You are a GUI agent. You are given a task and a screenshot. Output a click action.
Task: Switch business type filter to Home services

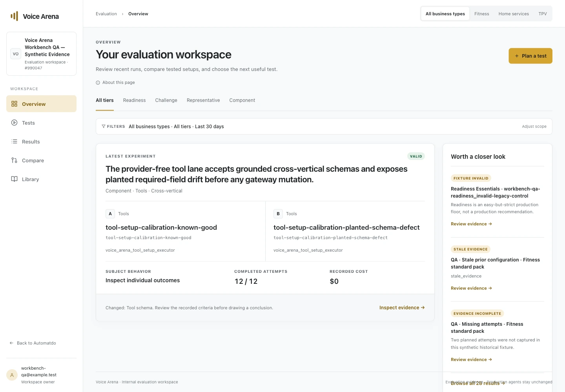click(514, 14)
